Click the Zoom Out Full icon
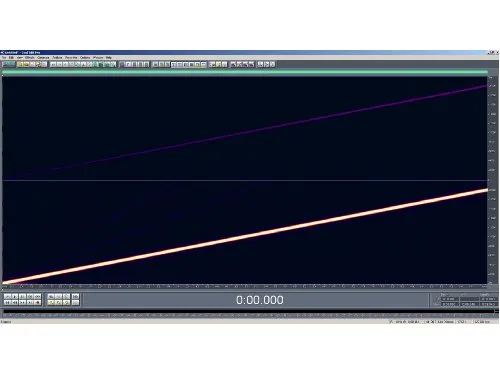The width and height of the screenshot is (500, 375). point(66,296)
